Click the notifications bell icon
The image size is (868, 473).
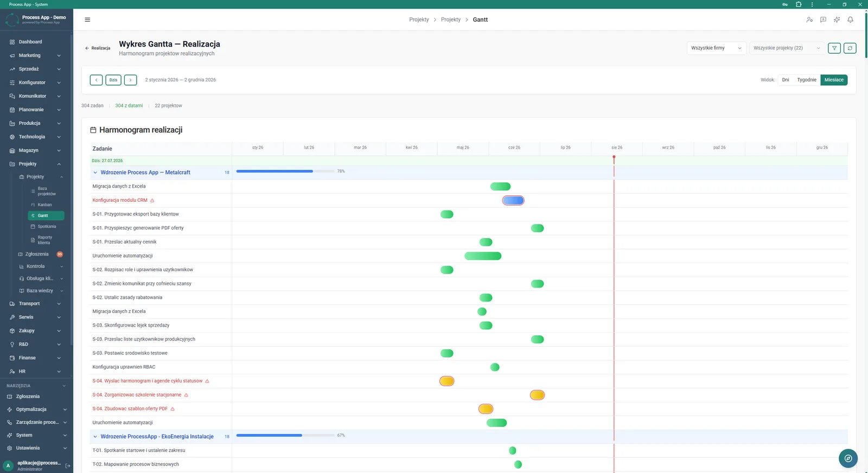point(850,20)
